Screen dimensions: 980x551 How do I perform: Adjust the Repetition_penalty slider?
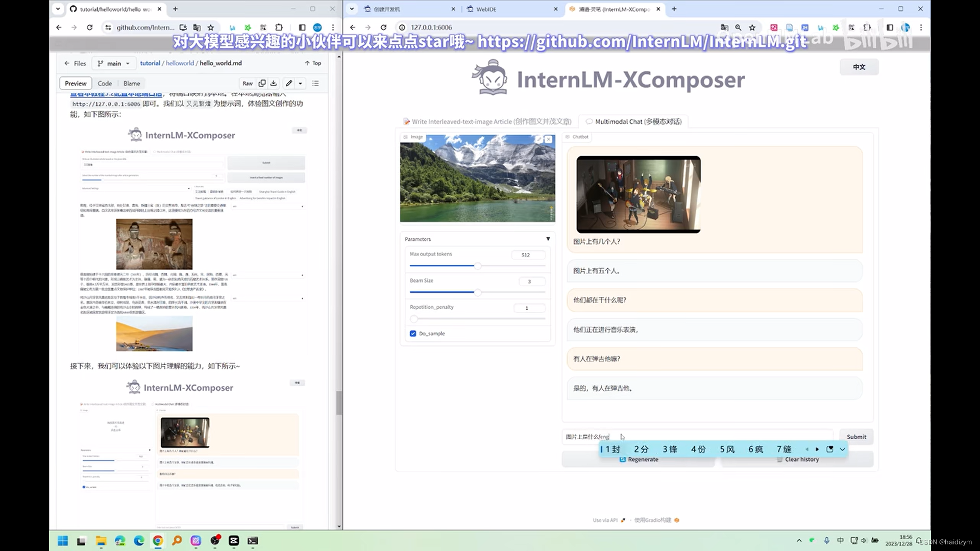tap(477, 319)
